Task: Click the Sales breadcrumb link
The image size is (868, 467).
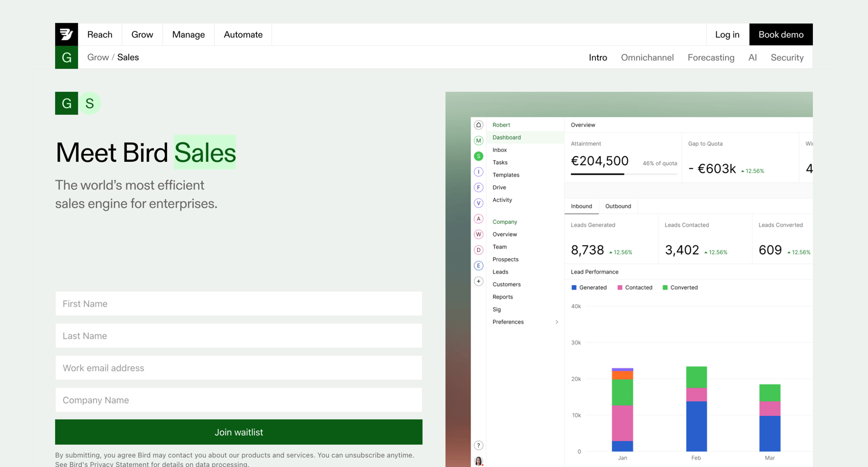Action: coord(128,57)
